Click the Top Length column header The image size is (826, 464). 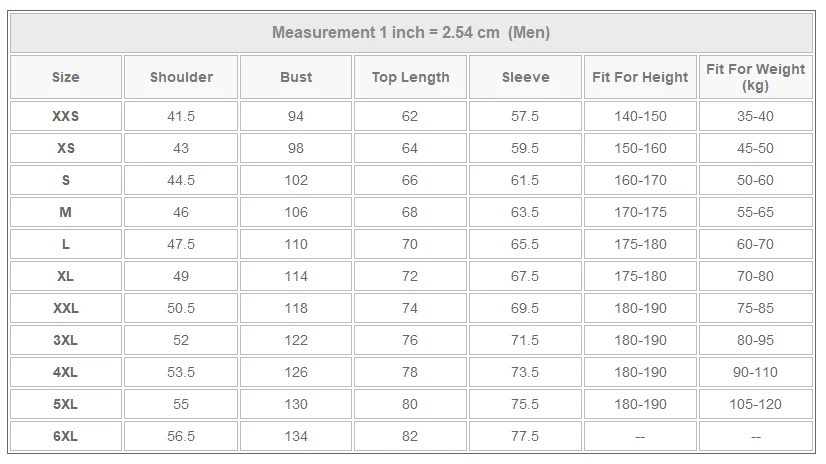click(x=410, y=77)
